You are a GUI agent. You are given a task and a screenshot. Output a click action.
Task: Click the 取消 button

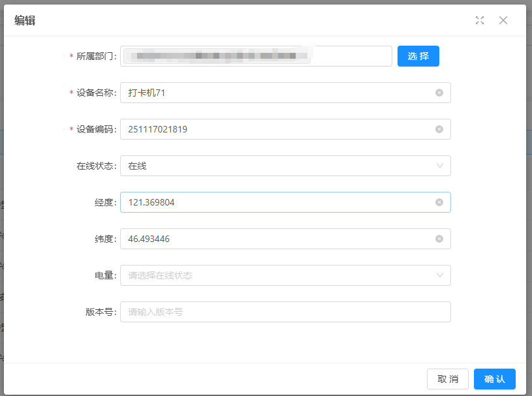(448, 379)
